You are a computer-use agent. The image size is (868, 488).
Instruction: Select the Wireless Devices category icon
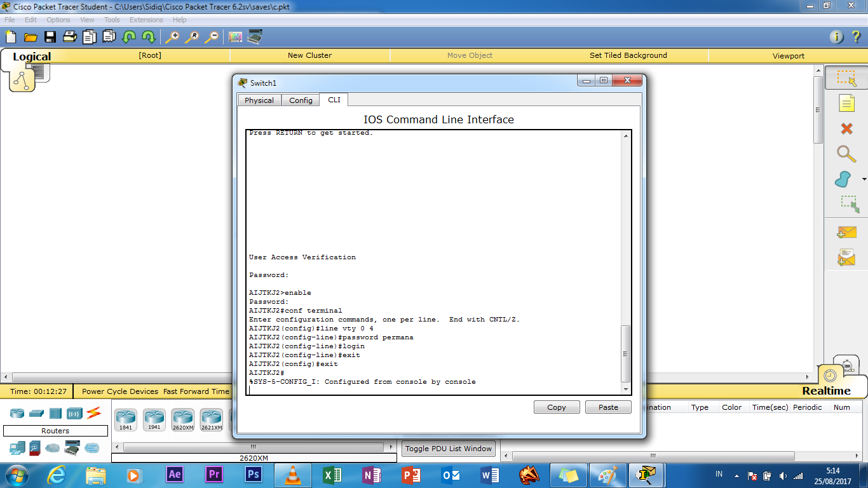[x=74, y=413]
